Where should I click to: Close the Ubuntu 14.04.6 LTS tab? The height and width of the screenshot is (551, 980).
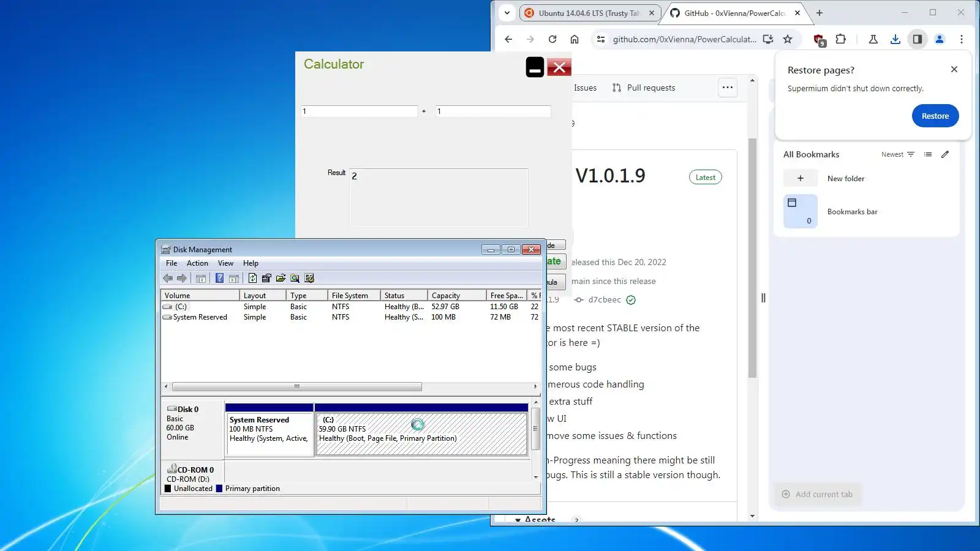click(x=652, y=13)
